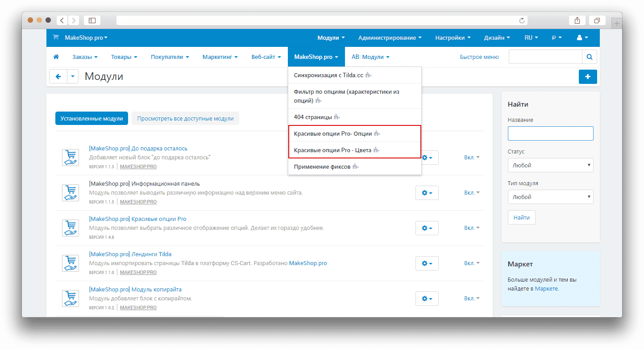The width and height of the screenshot is (644, 349).
Task: Click the Найти search button
Action: (x=521, y=217)
